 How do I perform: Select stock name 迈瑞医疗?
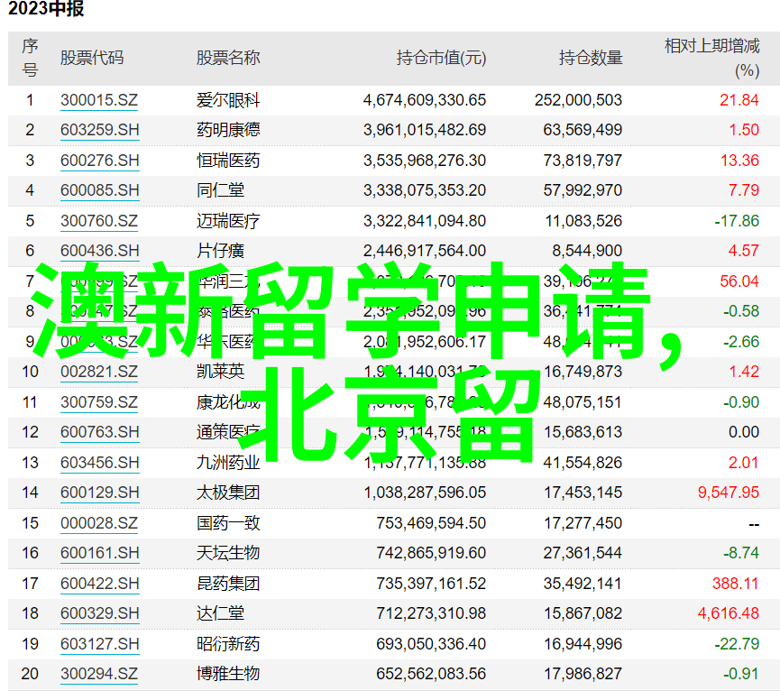coord(228,221)
